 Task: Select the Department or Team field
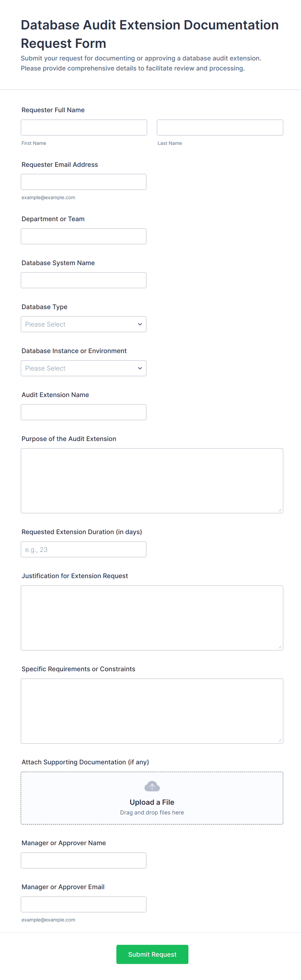[x=84, y=236]
